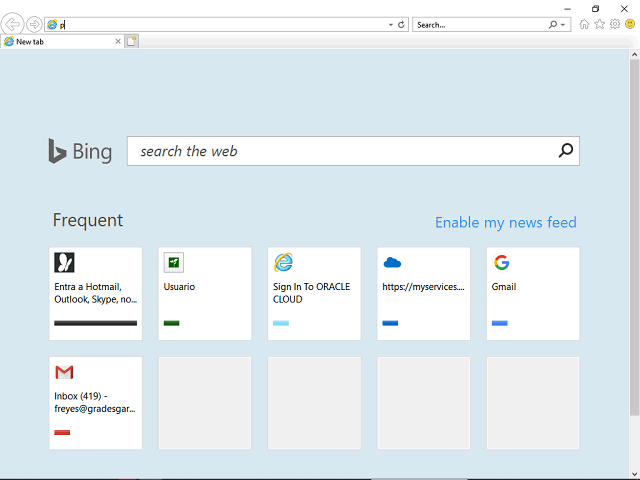Click the blue cloud icon on myservices tile
Viewport: 640px width, 480px height.
point(392,262)
